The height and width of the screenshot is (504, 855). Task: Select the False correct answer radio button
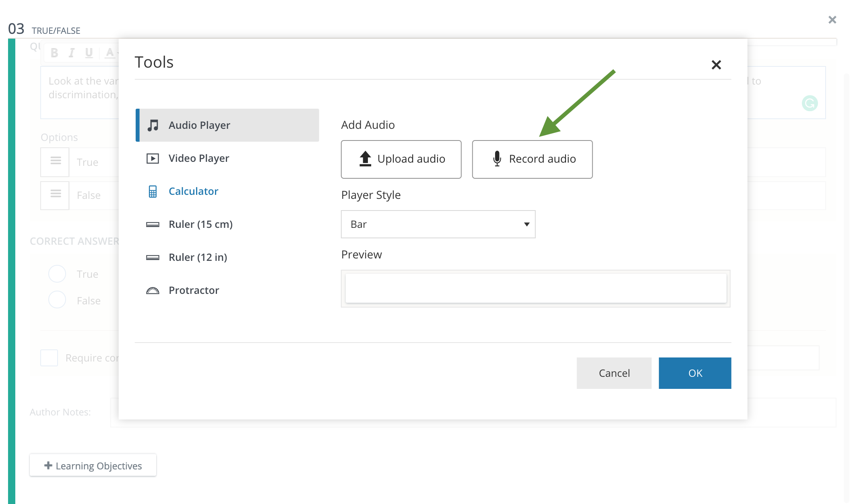pos(57,300)
